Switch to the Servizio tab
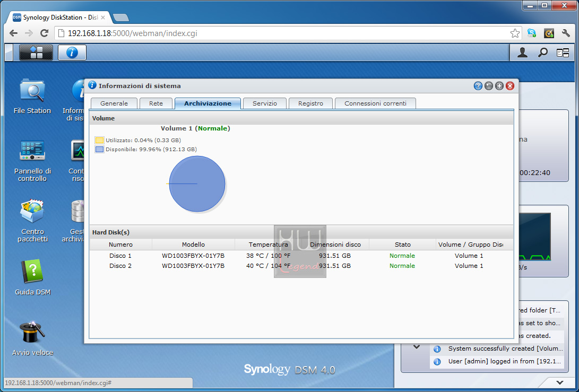579x392 pixels. tap(265, 103)
